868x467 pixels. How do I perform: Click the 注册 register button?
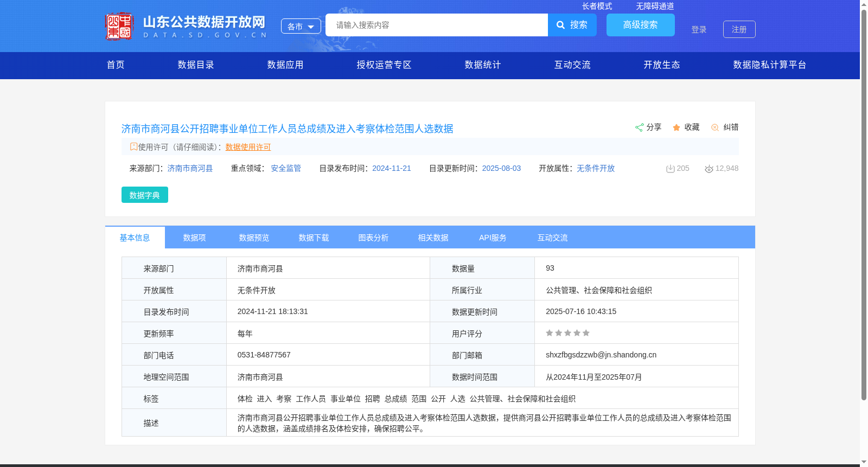[x=739, y=29]
